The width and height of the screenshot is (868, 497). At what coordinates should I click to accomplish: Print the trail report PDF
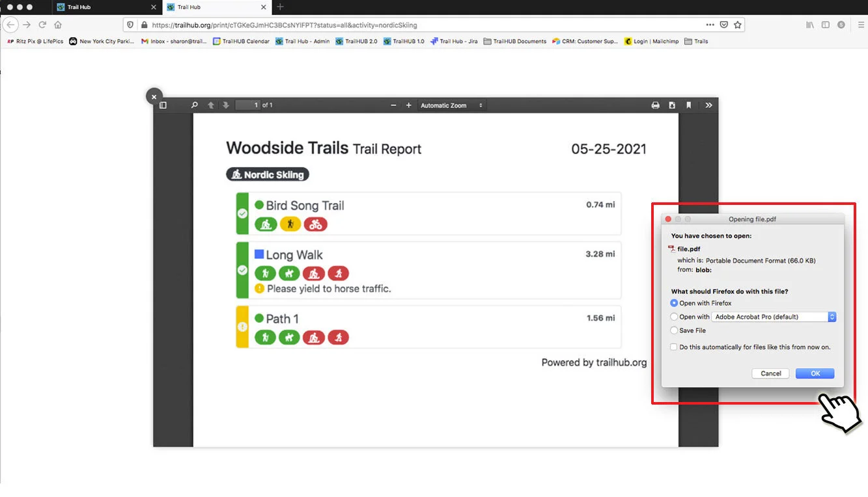coord(655,105)
